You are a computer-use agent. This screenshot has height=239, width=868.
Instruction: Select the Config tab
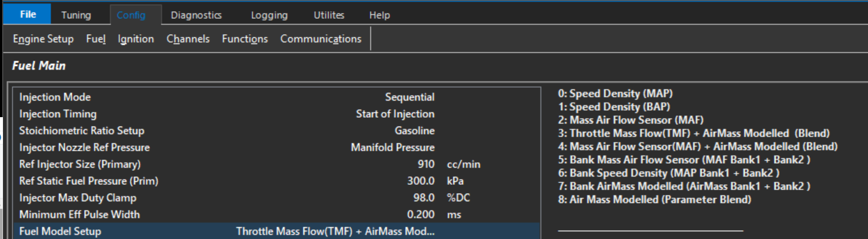click(x=131, y=15)
